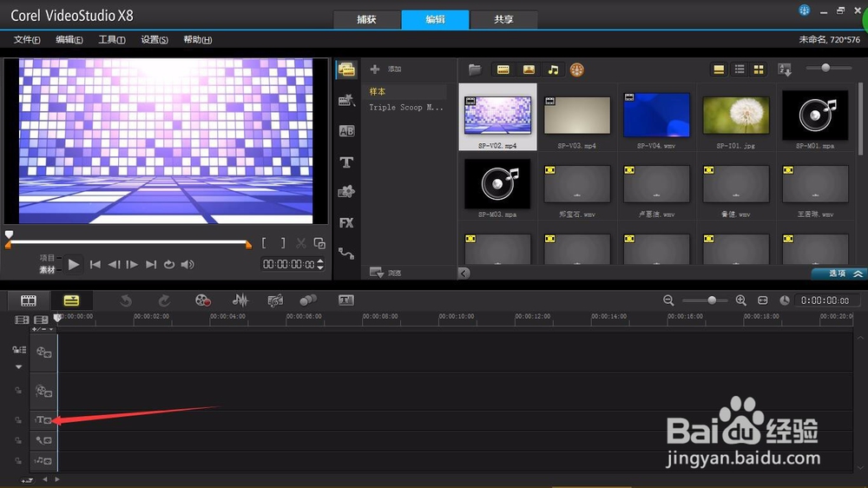Open the Subtitle Editor
The width and height of the screenshot is (868, 488).
click(346, 300)
